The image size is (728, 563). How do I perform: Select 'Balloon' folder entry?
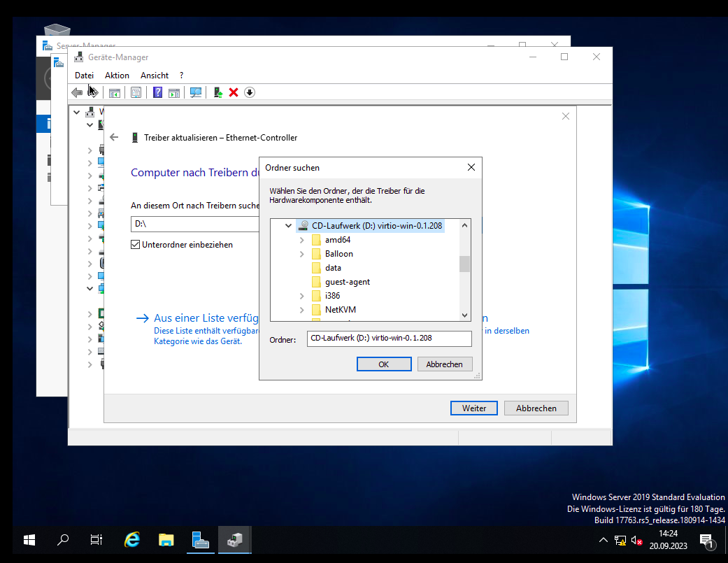[x=339, y=254]
